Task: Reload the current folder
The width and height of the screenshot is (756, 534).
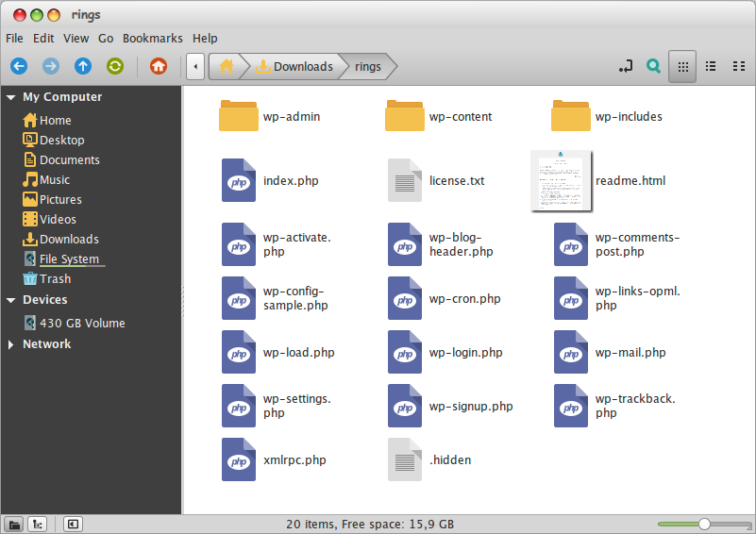Action: 115,66
